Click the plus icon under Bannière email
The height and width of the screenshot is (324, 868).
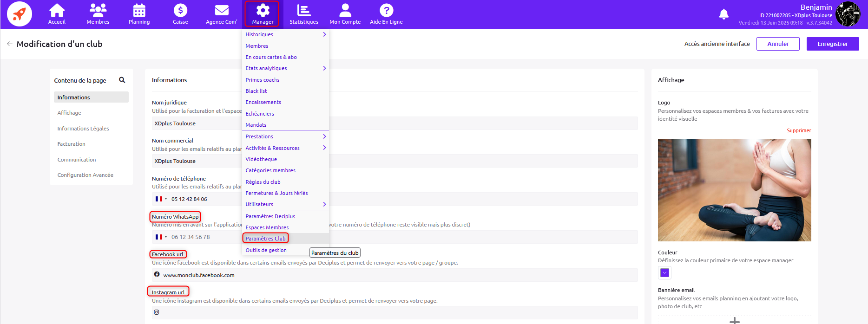tap(735, 320)
